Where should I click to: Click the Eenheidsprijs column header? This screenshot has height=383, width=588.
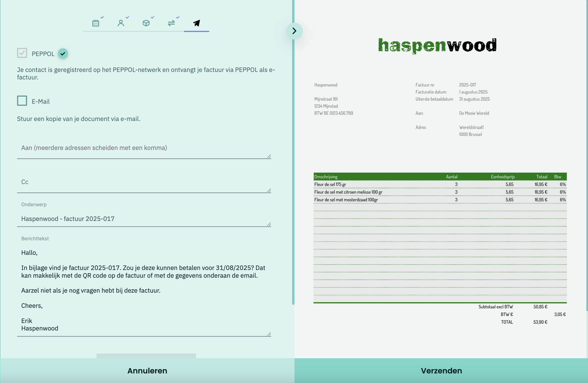[x=503, y=177]
